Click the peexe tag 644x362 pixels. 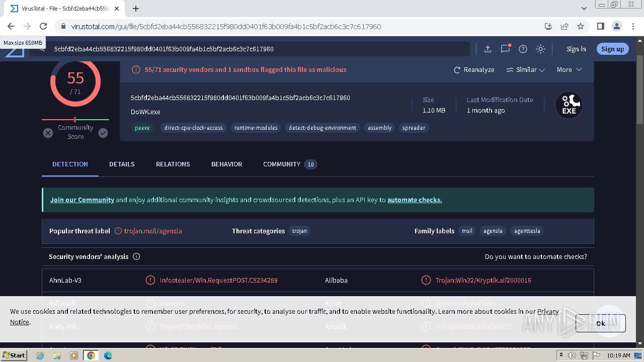(x=142, y=128)
